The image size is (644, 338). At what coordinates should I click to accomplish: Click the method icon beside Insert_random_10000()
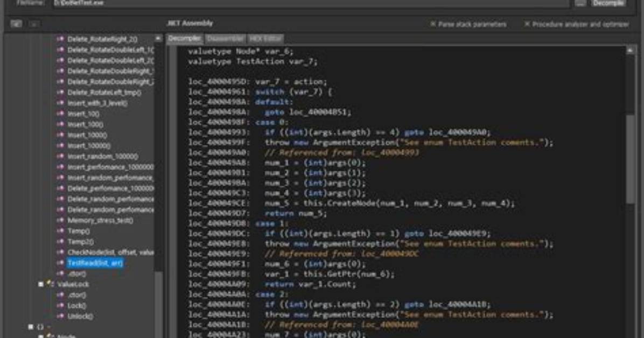(60, 157)
